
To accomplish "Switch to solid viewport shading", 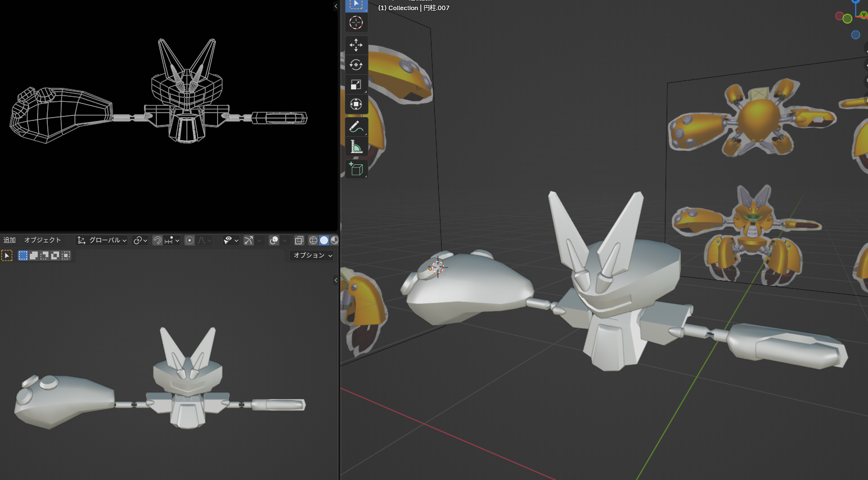I will point(324,240).
